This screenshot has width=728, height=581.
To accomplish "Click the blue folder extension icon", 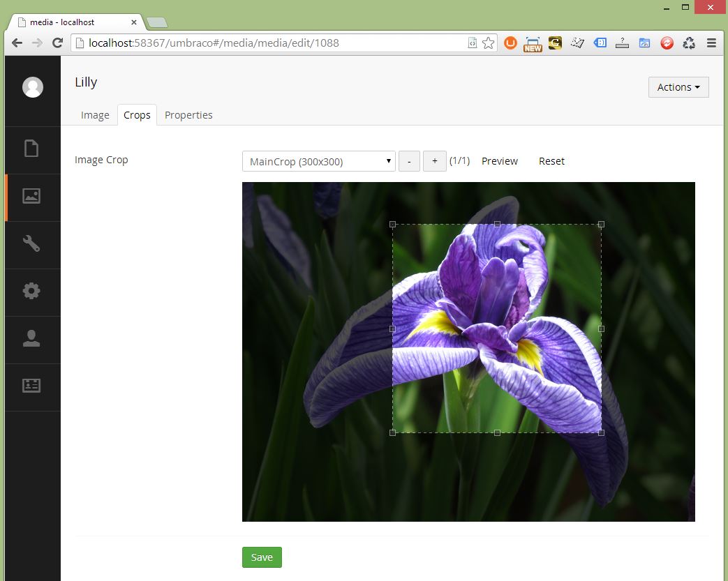I will (x=644, y=43).
